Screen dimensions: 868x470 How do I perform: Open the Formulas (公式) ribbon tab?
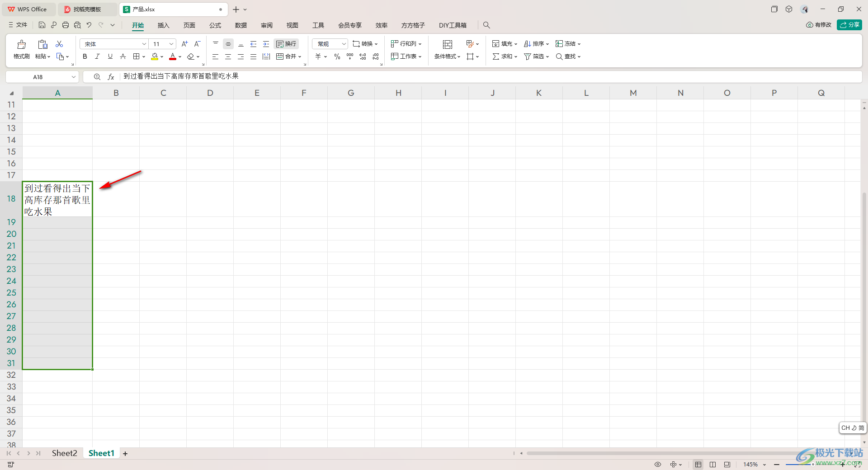215,25
